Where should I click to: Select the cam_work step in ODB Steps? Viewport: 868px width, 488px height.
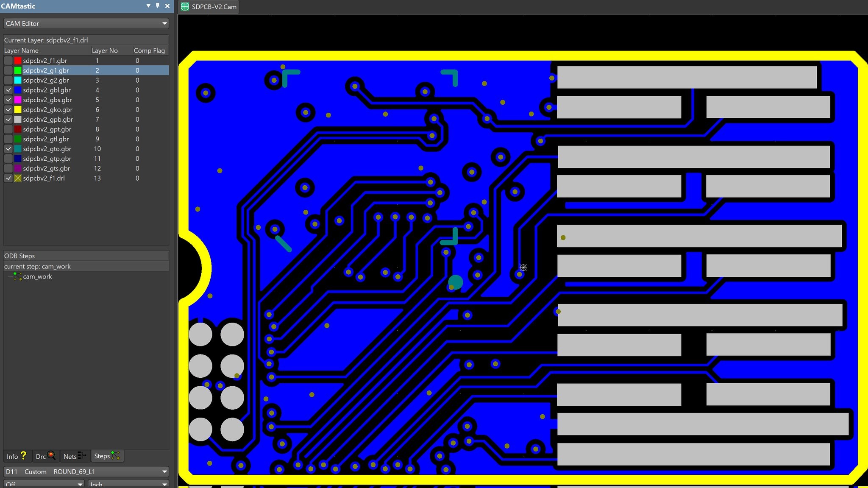click(x=37, y=276)
